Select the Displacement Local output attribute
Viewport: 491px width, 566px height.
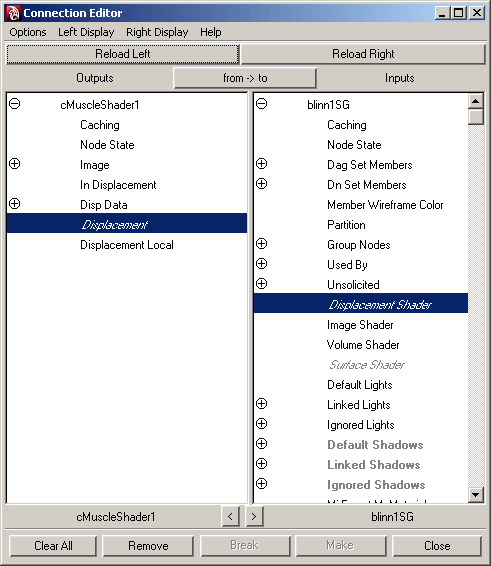tap(127, 245)
